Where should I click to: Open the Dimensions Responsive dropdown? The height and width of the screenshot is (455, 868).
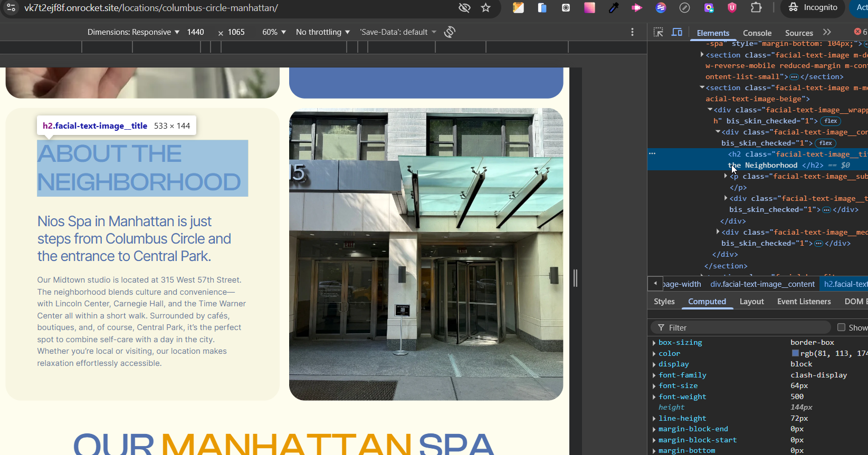[133, 32]
